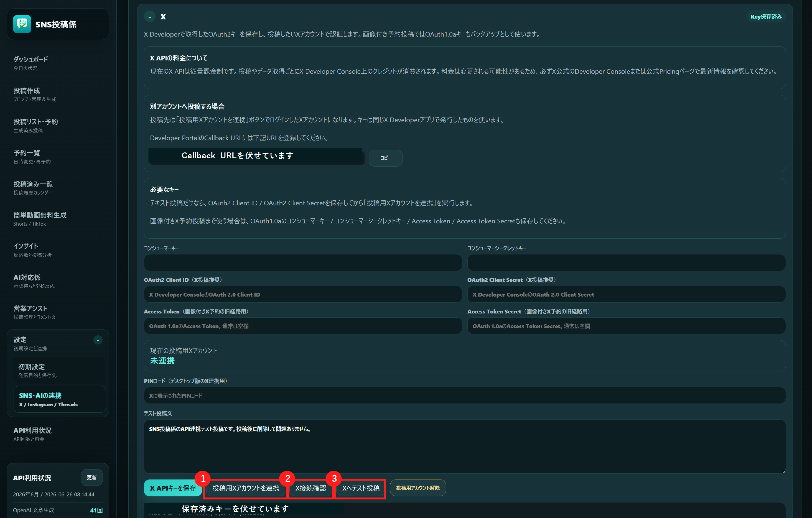
Task: Click the Key保存済み status badge
Action: (766, 17)
